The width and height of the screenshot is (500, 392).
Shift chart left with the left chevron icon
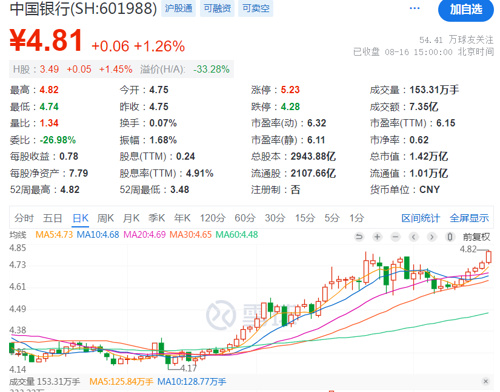[x=414, y=237]
